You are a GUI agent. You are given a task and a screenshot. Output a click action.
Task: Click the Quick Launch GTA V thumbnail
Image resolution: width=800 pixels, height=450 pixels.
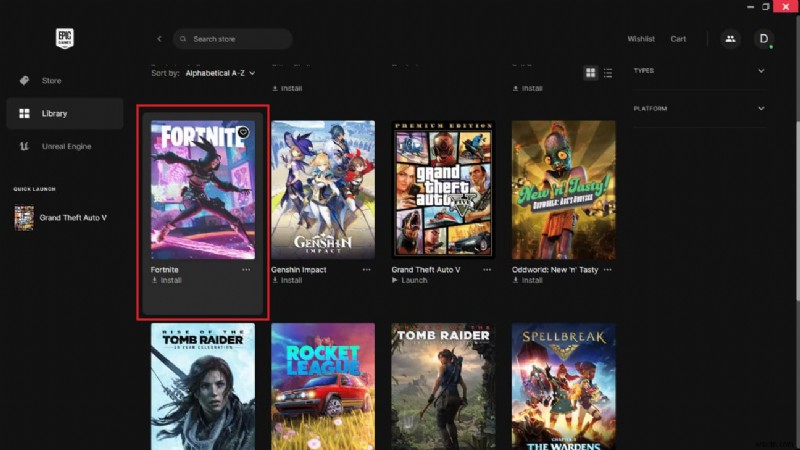tap(24, 218)
